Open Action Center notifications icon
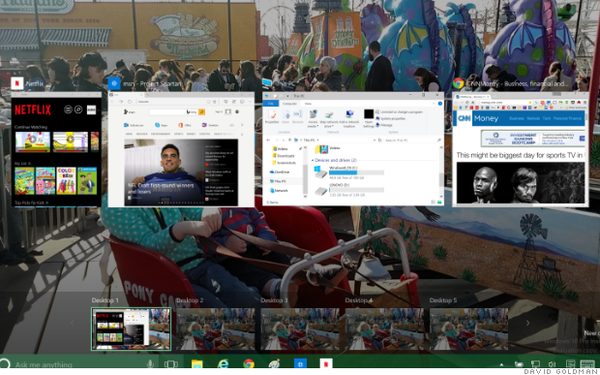Viewport: 600px width, 375px height. click(570, 364)
